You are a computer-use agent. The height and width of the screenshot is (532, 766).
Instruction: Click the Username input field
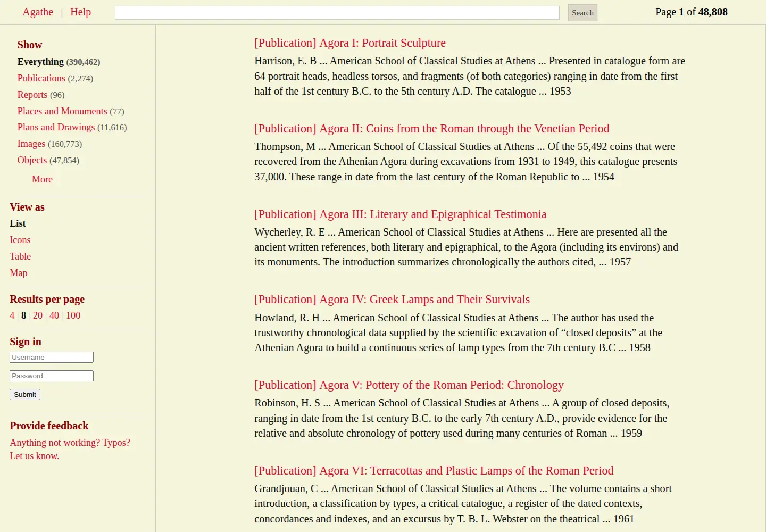click(52, 358)
